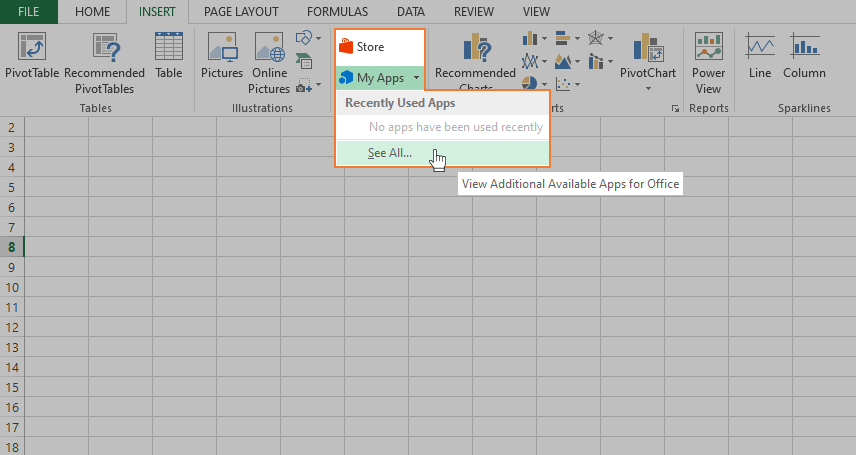Insert a PivotTable

click(x=32, y=56)
